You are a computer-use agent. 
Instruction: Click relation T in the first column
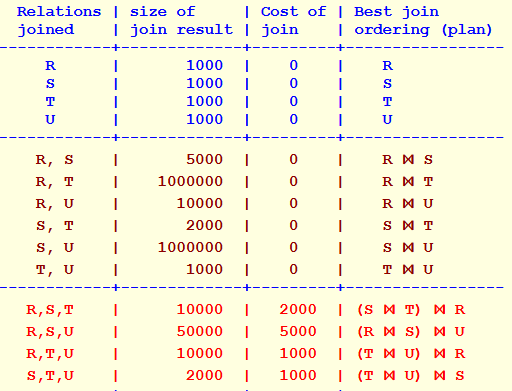tap(50, 101)
